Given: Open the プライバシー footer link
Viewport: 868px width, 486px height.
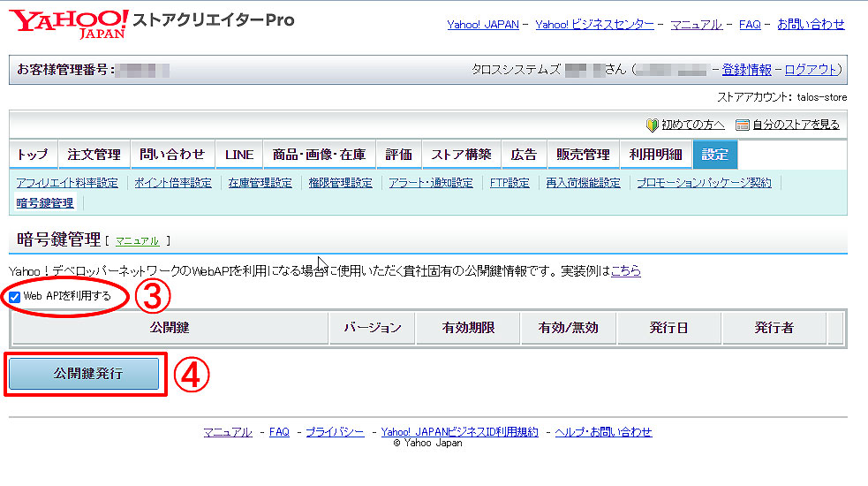Looking at the screenshot, I should [335, 432].
